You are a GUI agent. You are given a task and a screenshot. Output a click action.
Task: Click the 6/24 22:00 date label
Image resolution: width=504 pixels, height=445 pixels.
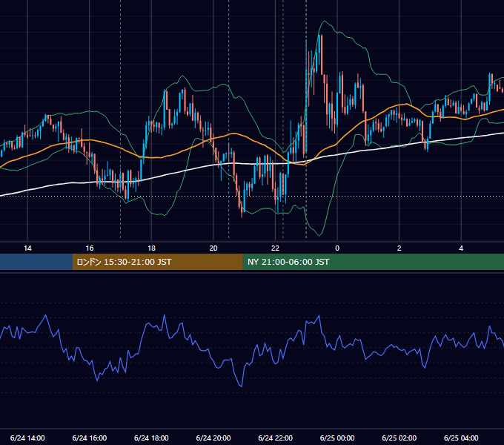point(276,438)
